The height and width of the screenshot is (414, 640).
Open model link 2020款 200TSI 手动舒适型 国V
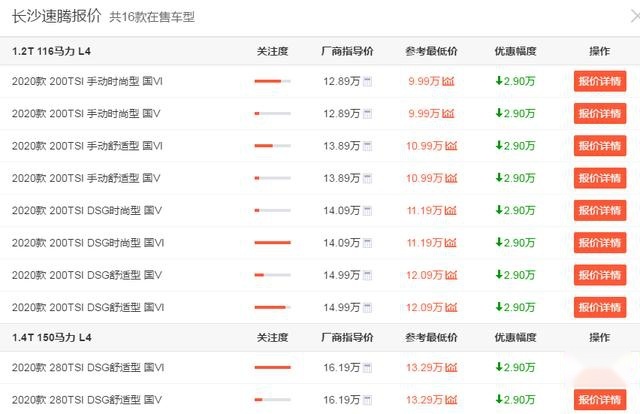[86, 178]
